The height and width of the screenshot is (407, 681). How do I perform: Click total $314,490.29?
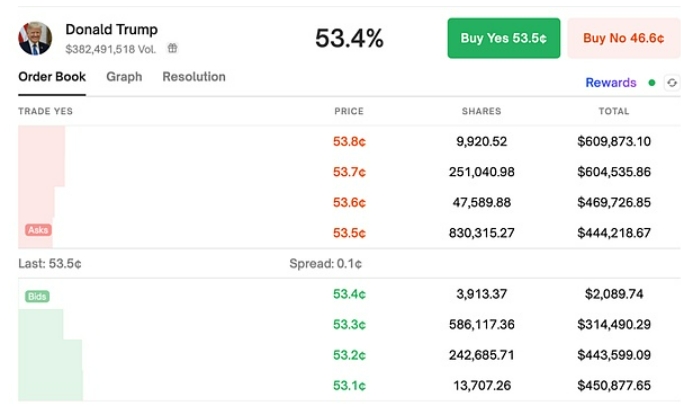tap(614, 324)
